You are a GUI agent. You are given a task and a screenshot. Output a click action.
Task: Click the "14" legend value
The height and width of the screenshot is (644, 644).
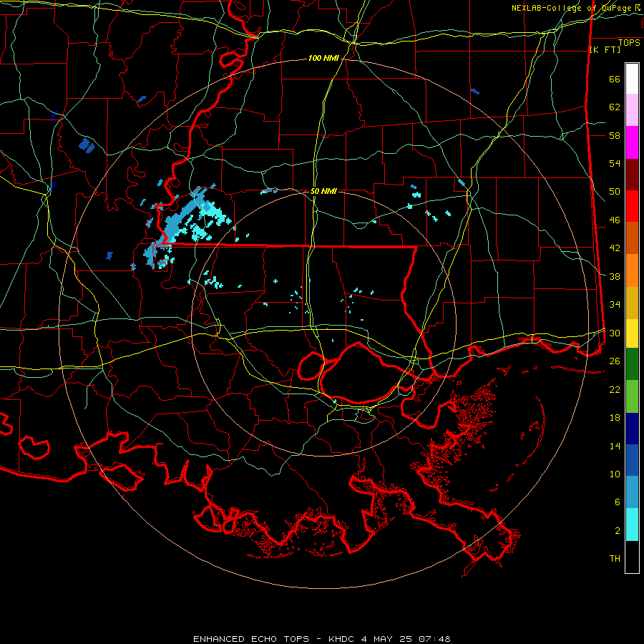[x=615, y=446]
